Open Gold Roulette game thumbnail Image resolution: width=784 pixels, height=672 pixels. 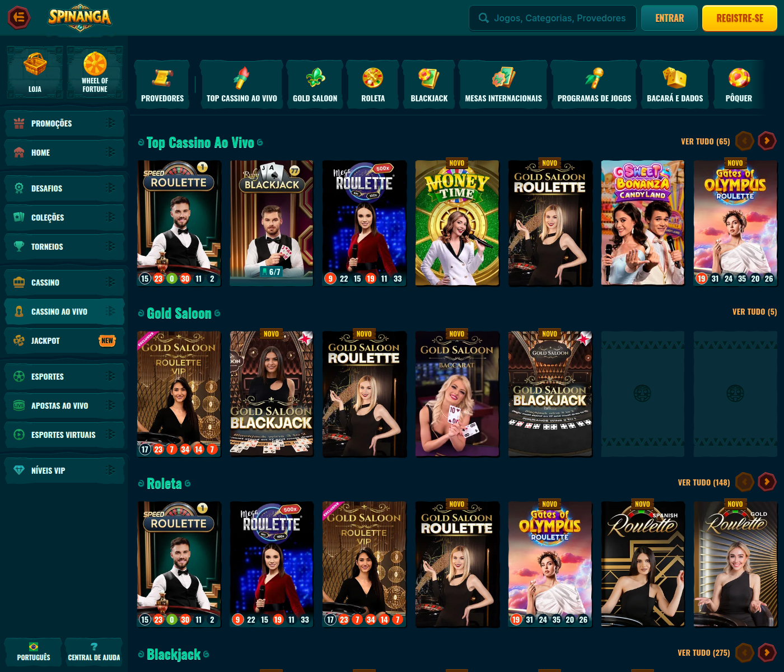(x=735, y=564)
